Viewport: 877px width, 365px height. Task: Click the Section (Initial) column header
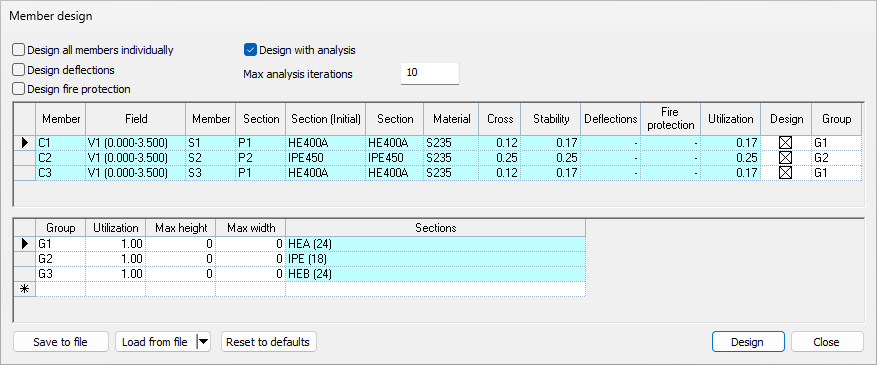coord(326,119)
